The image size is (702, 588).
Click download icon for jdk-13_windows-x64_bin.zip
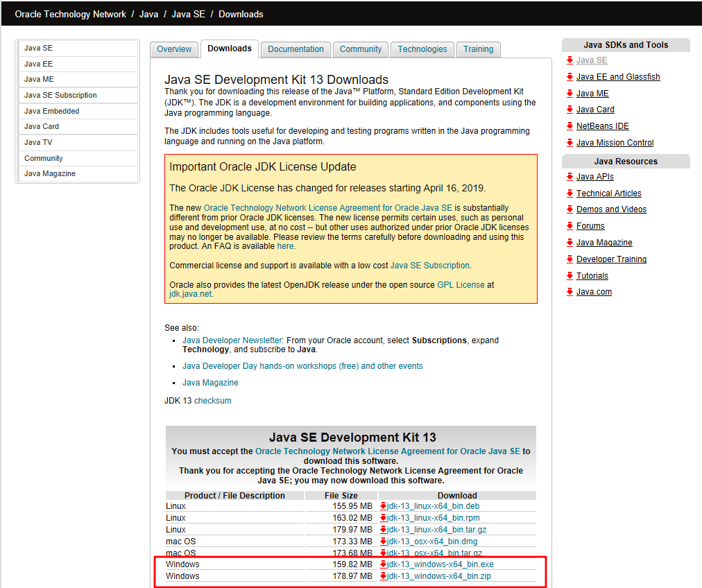pos(383,576)
